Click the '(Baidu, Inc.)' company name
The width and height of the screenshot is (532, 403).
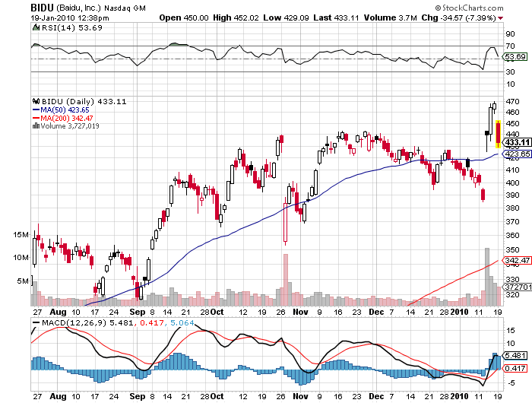tap(79, 8)
